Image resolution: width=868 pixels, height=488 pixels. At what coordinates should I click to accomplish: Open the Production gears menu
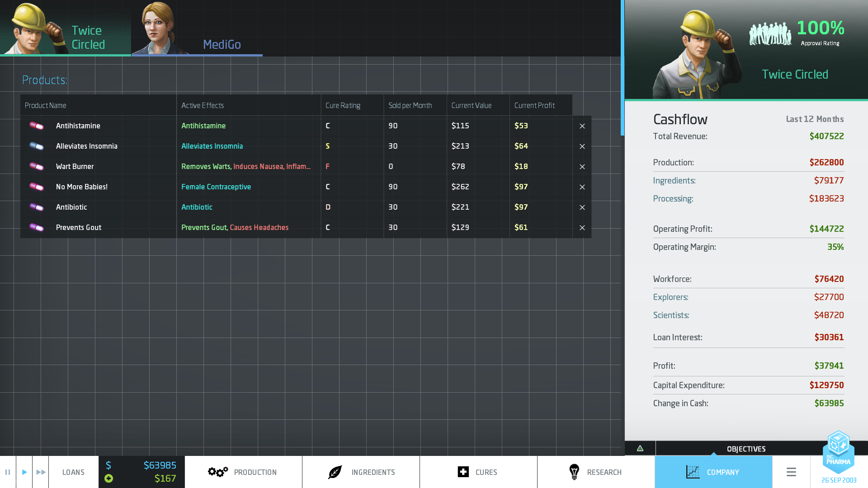tap(243, 472)
